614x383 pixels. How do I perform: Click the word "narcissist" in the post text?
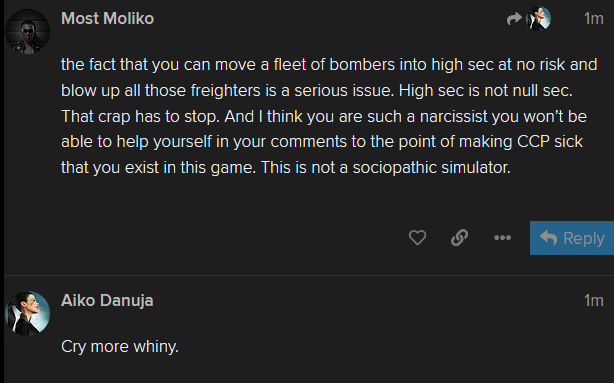tap(453, 116)
